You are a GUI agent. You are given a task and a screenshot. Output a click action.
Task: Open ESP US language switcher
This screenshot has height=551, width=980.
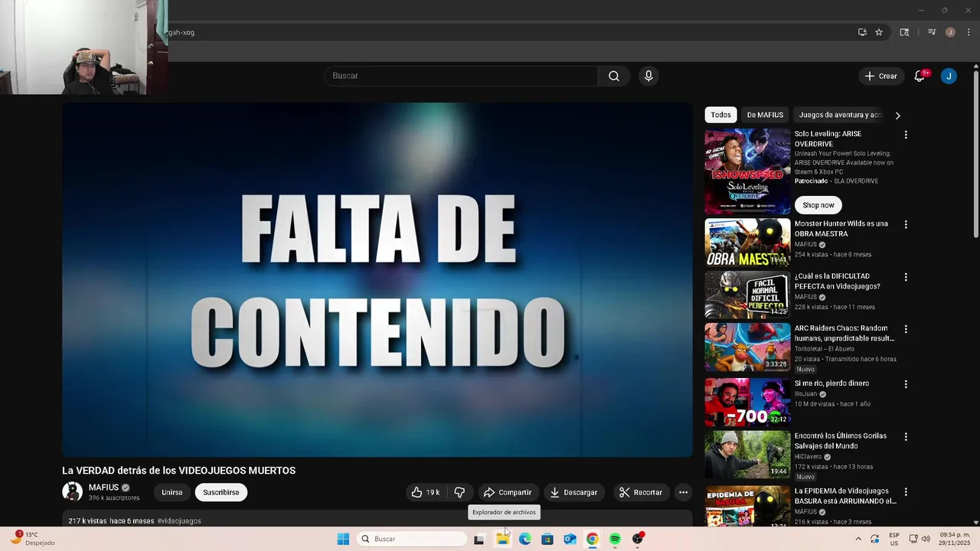(x=894, y=539)
